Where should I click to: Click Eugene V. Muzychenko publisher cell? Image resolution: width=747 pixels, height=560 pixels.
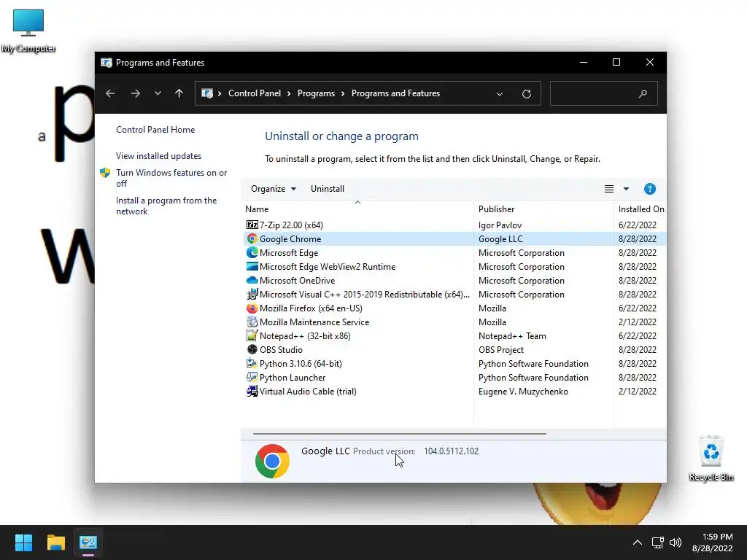pos(523,391)
